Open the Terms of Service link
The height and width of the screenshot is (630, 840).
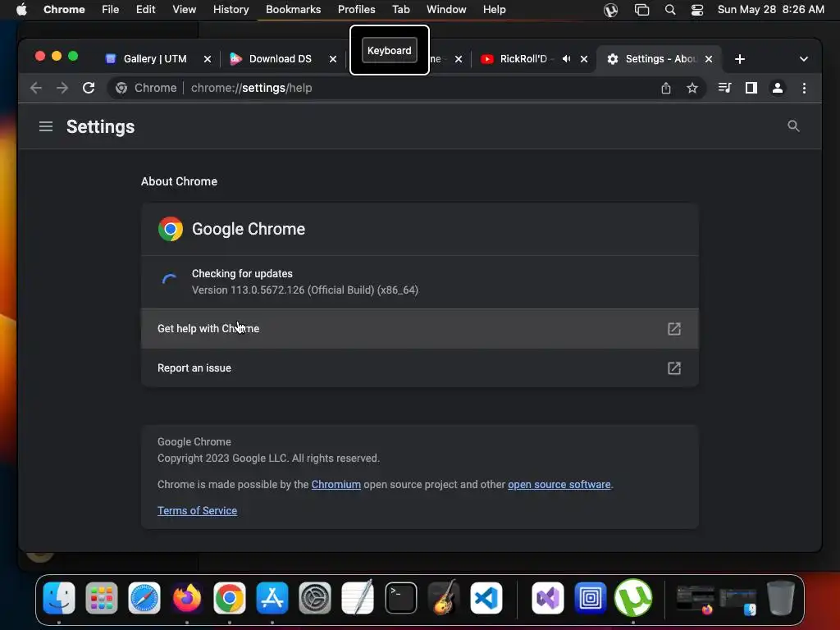[x=197, y=510]
